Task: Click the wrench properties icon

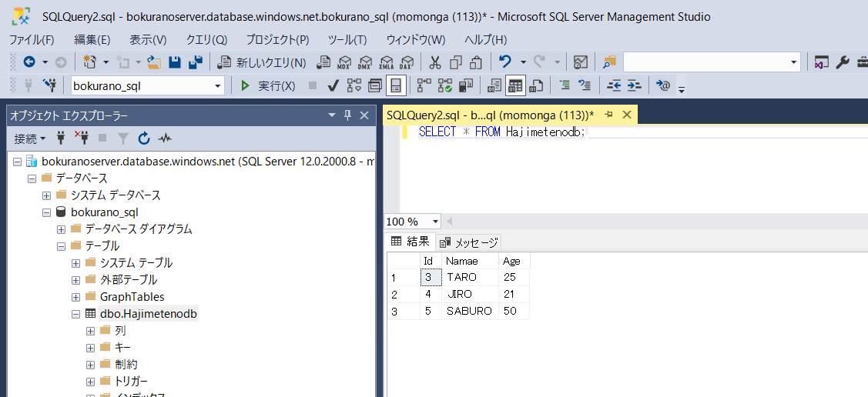Action: tap(842, 62)
